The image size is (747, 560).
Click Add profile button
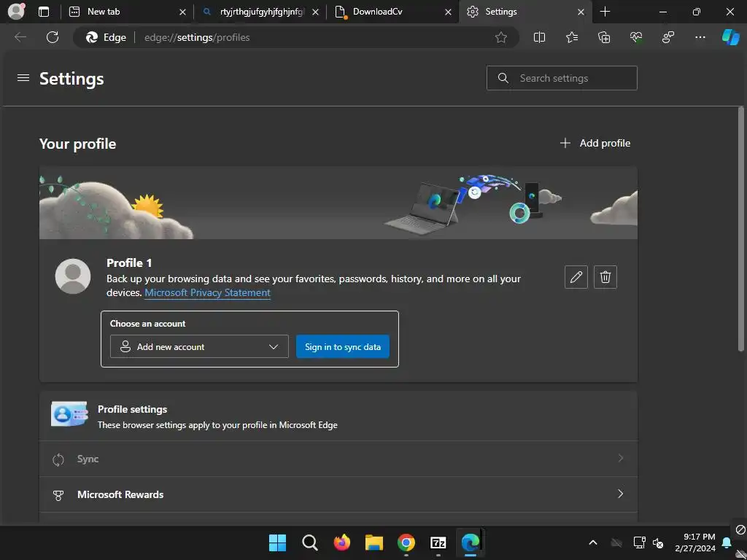tap(595, 143)
